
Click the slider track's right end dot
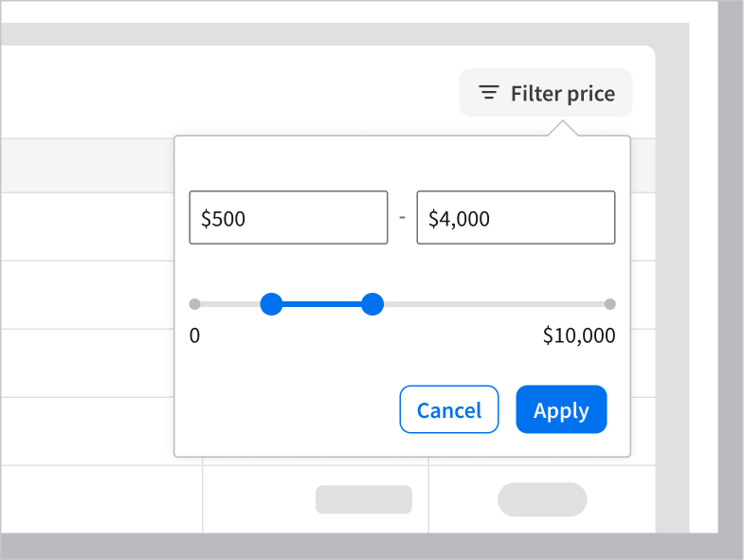(x=610, y=304)
